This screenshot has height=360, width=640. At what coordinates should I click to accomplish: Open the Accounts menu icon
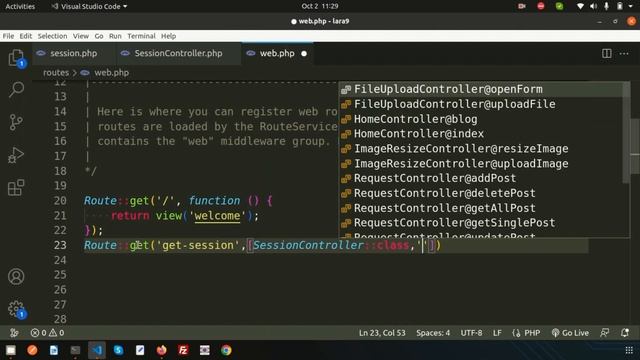[x=16, y=277]
